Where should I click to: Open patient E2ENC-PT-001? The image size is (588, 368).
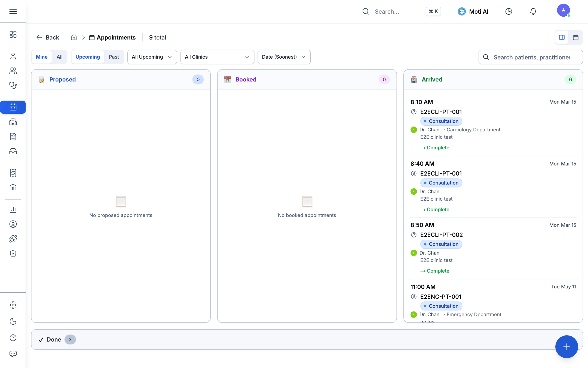tap(441, 297)
